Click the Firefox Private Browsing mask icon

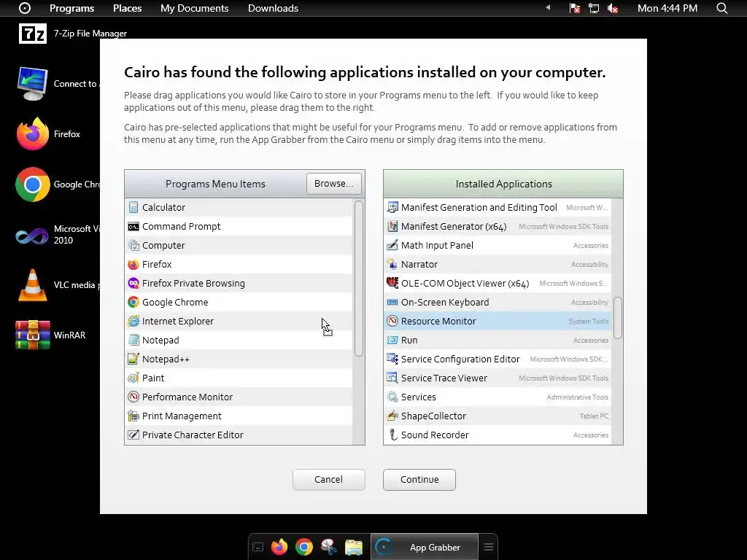pos(133,284)
